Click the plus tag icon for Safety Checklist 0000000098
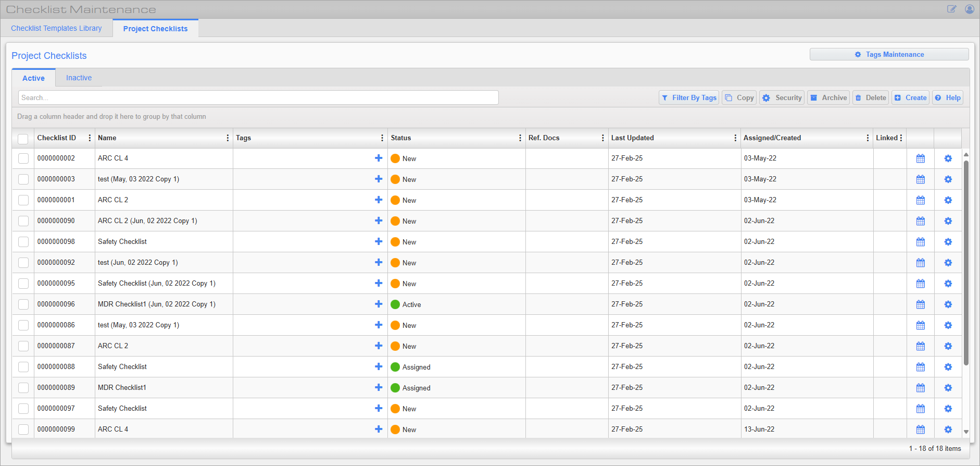The height and width of the screenshot is (466, 980). 379,241
